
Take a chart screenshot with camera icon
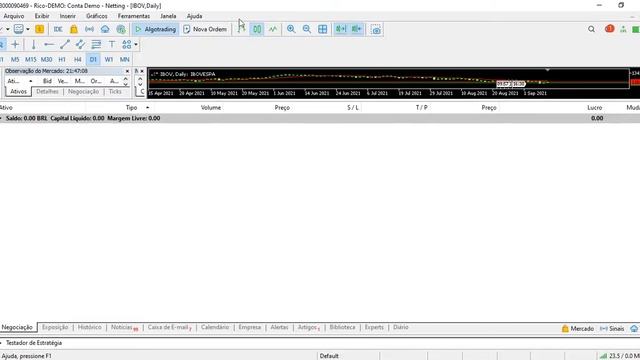click(376, 29)
